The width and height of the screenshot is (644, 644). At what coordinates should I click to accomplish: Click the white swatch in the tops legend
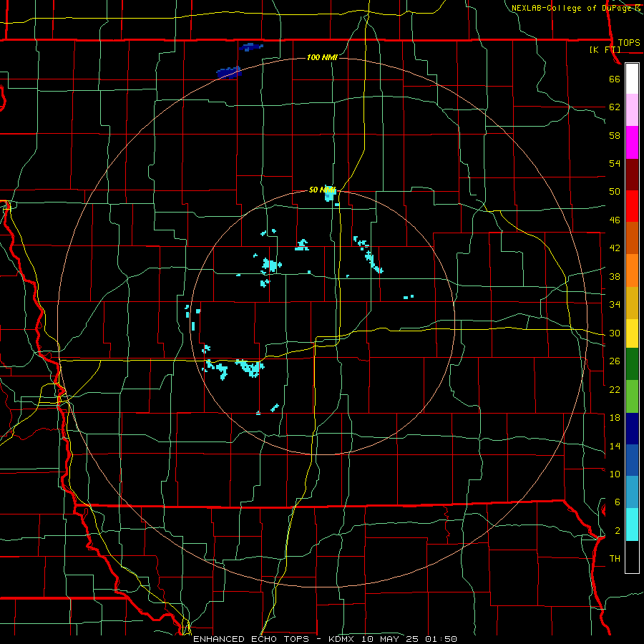click(632, 79)
